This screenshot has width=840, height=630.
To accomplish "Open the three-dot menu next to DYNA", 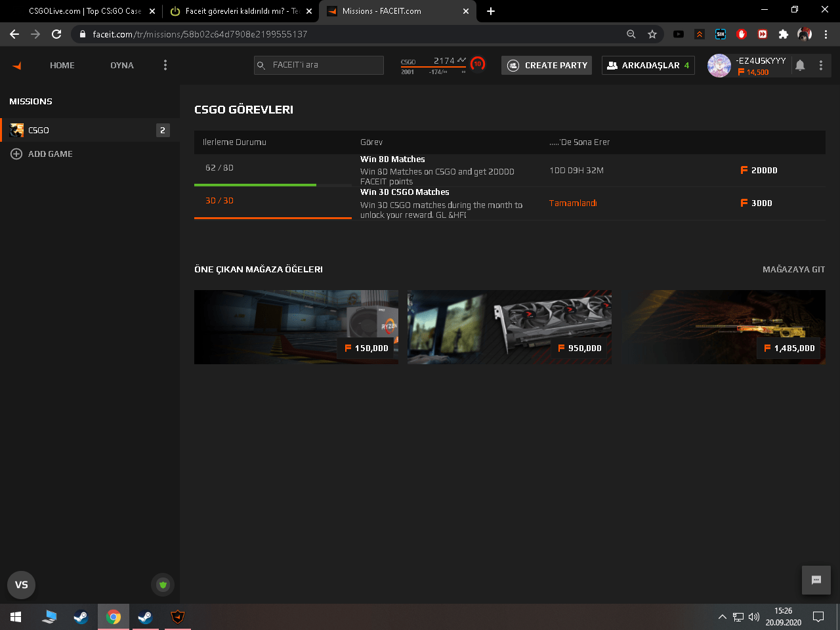I will 165,65.
